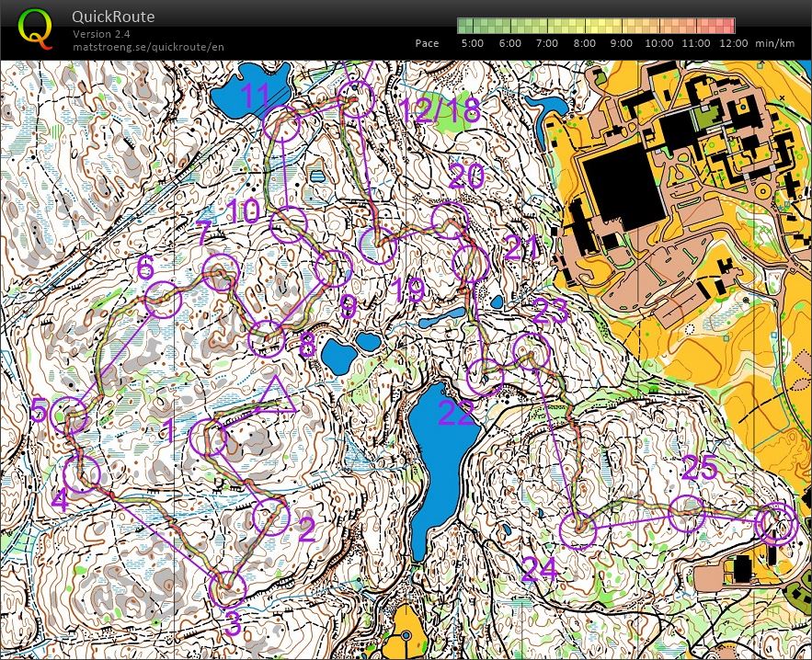
Task: Select control circle 2
Action: tap(271, 516)
